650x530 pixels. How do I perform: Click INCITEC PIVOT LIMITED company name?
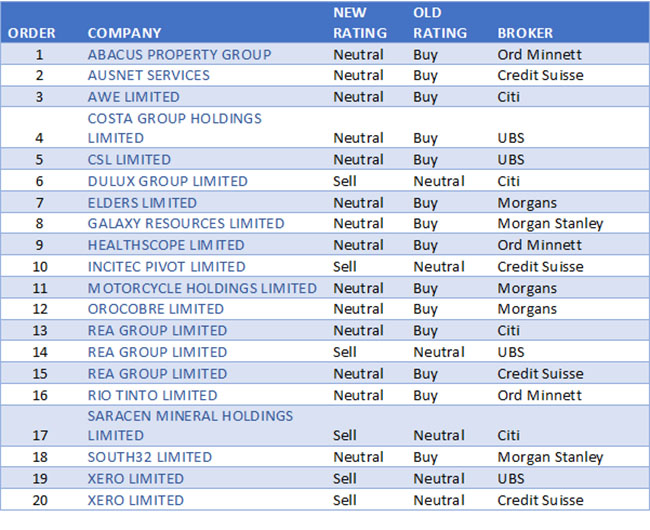click(x=166, y=267)
